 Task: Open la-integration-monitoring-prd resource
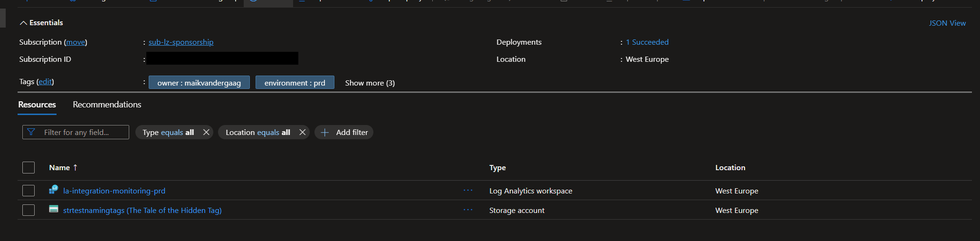[114, 191]
